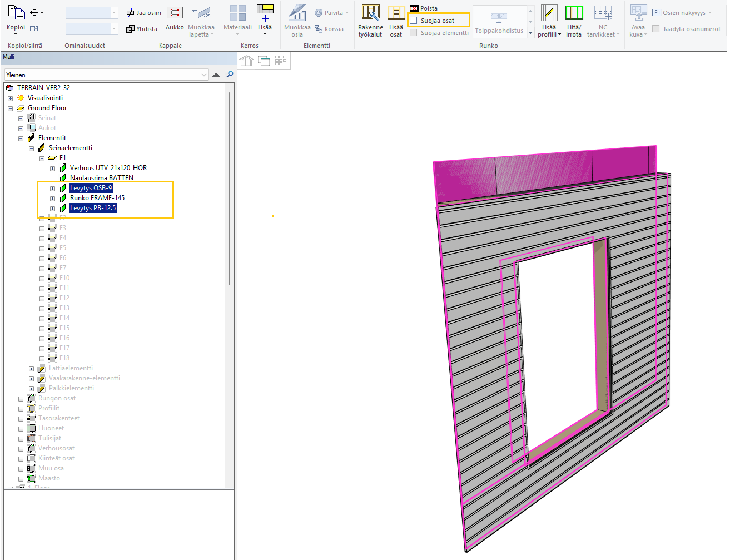This screenshot has width=730, height=560.
Task: Expand the Verhous UTV_21x120_HOR node
Action: [x=52, y=169]
